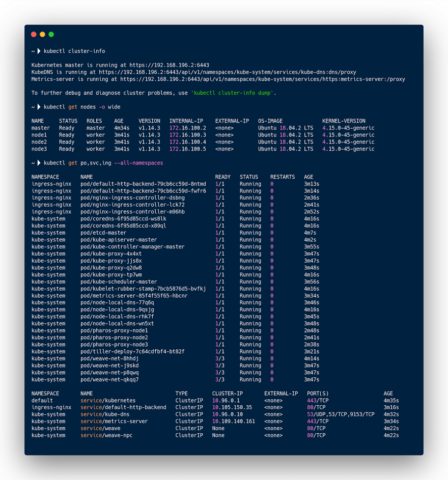Click the 'node1' name in nodes table
The height and width of the screenshot is (480, 448).
(x=39, y=135)
